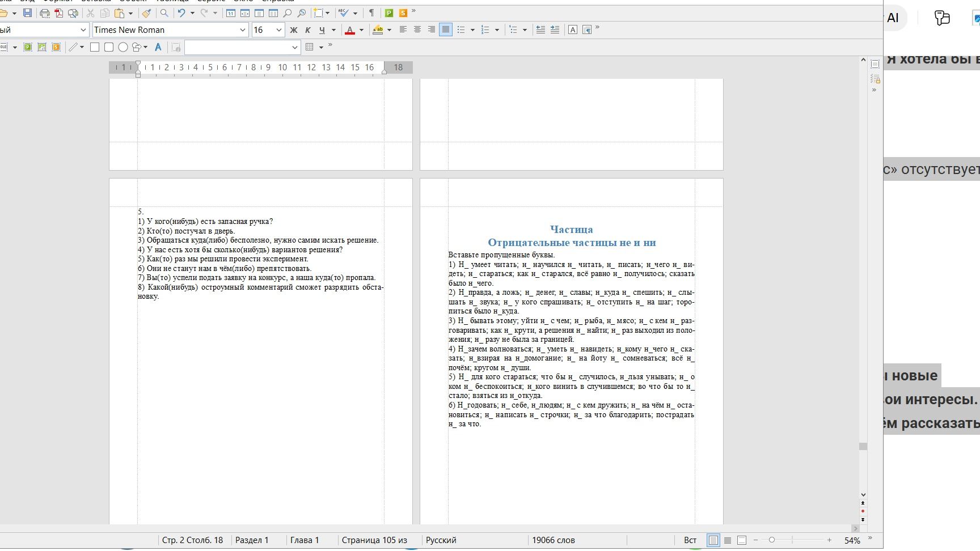This screenshot has width=980, height=551.
Task: Select the Rounded Rectangle drawing tool
Action: (109, 47)
